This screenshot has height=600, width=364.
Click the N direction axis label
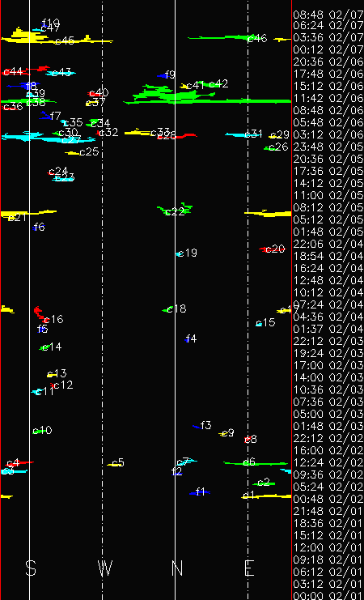pos(177,568)
